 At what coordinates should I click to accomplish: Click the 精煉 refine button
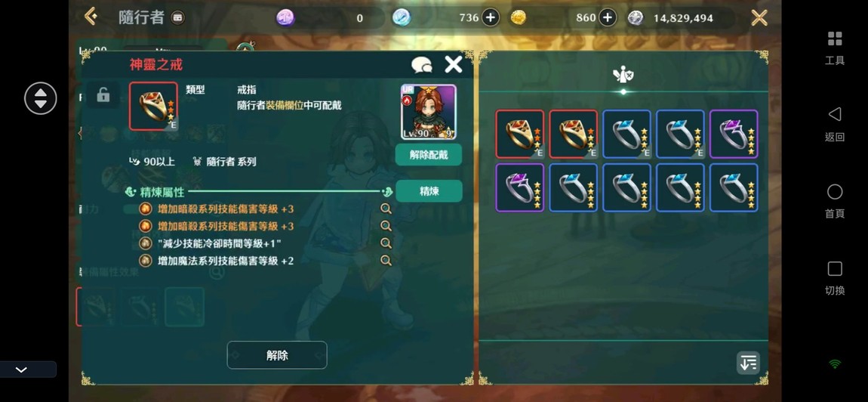[x=429, y=190]
